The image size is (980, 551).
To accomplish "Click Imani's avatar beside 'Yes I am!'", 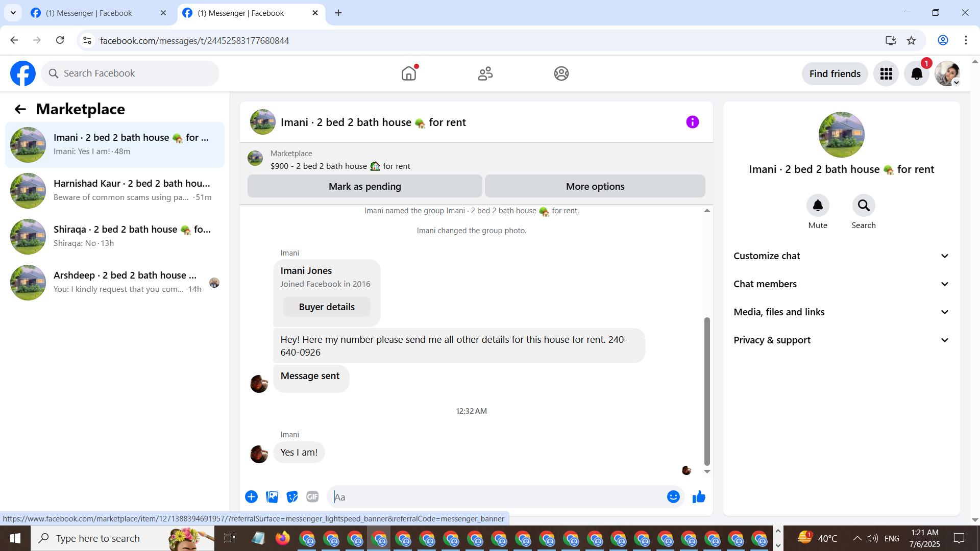I will click(x=259, y=454).
